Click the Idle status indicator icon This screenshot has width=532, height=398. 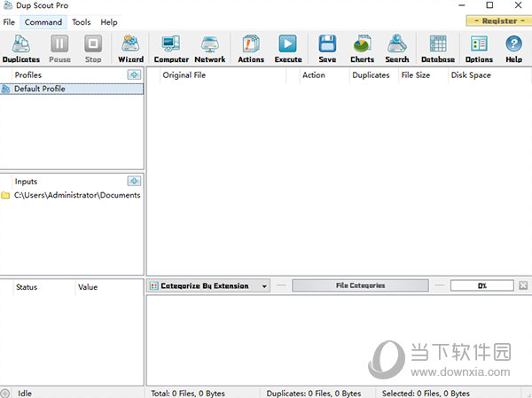(5, 393)
